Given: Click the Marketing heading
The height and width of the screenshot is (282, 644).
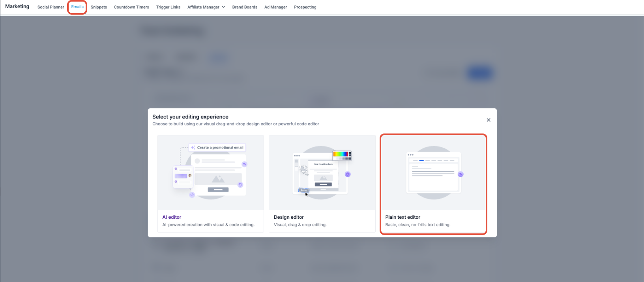Looking at the screenshot, I should pyautogui.click(x=17, y=6).
